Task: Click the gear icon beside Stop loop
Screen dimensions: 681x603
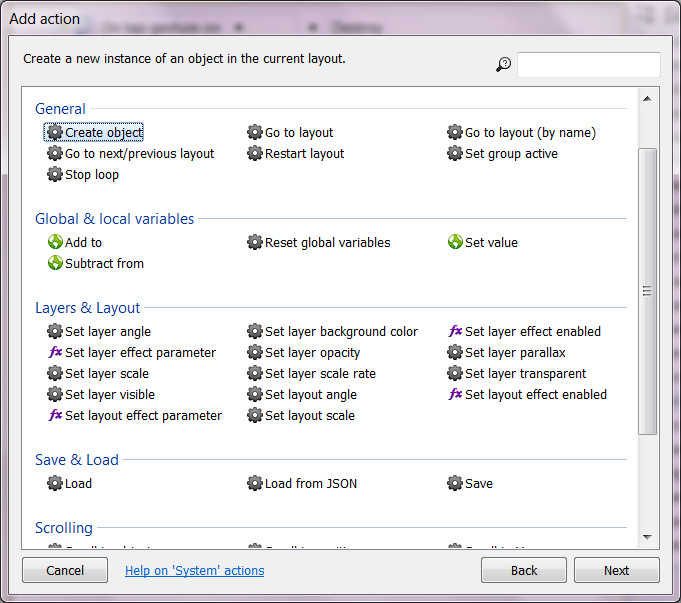Action: click(x=55, y=175)
